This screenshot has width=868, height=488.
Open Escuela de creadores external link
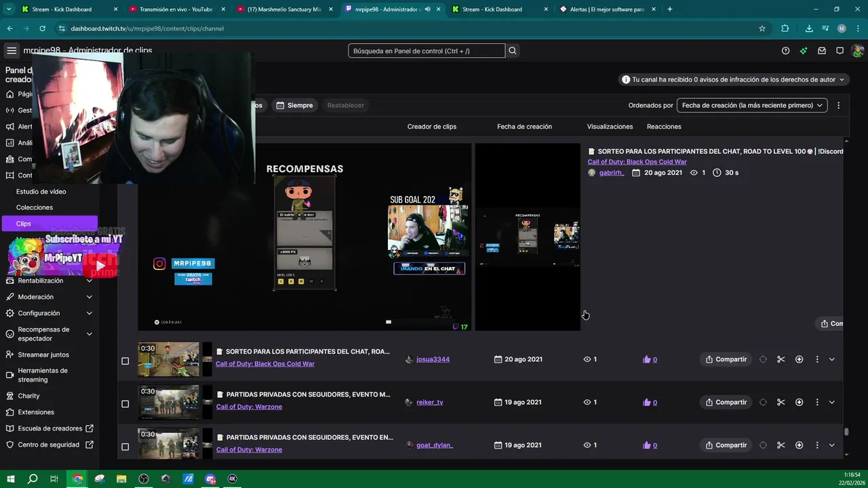tap(50, 428)
